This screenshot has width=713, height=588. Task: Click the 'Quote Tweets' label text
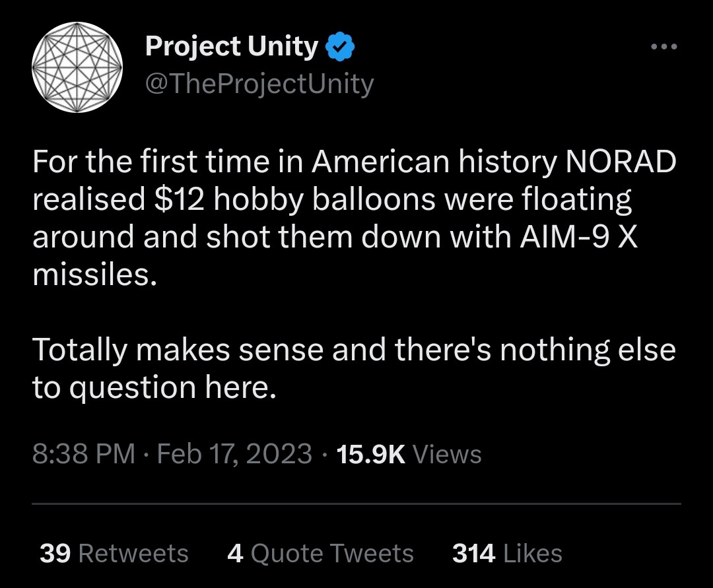tap(332, 554)
